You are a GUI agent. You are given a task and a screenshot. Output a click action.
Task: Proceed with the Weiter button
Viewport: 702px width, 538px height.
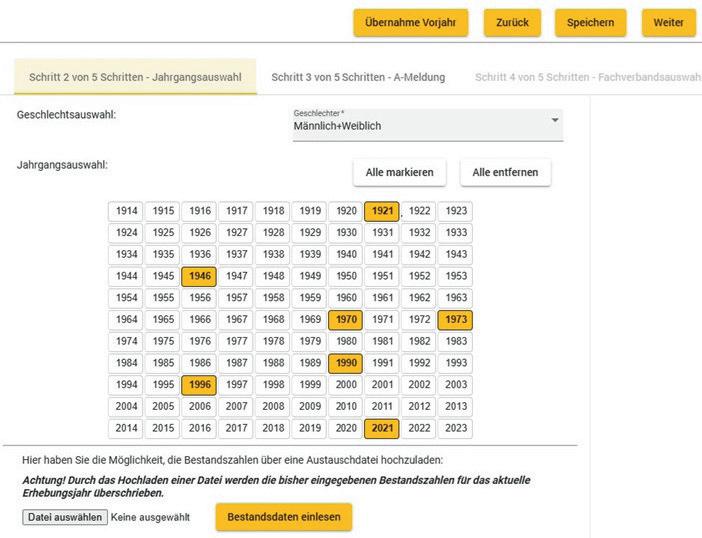point(668,23)
